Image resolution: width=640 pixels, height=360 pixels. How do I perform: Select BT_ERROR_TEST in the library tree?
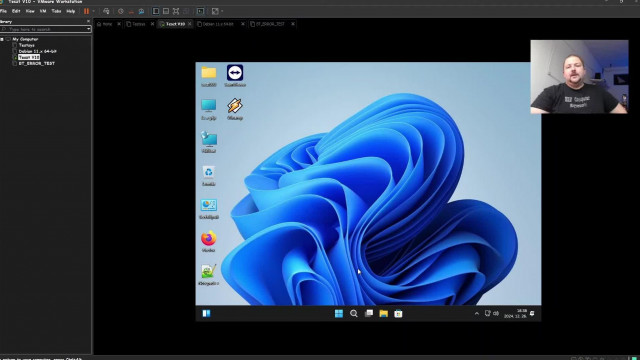[x=36, y=63]
